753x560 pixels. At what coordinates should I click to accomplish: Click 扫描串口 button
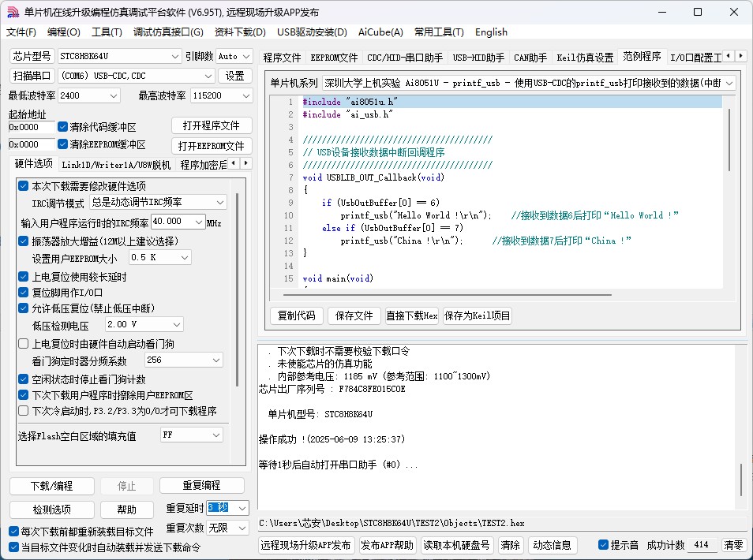(32, 76)
